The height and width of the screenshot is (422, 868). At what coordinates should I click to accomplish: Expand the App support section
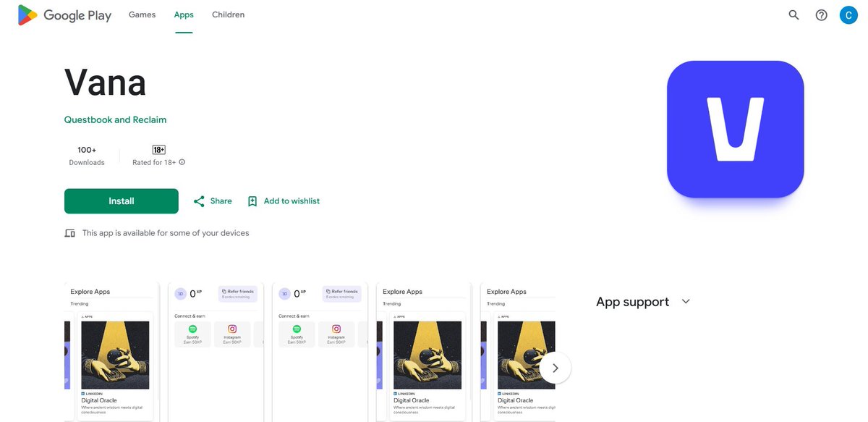pyautogui.click(x=686, y=302)
